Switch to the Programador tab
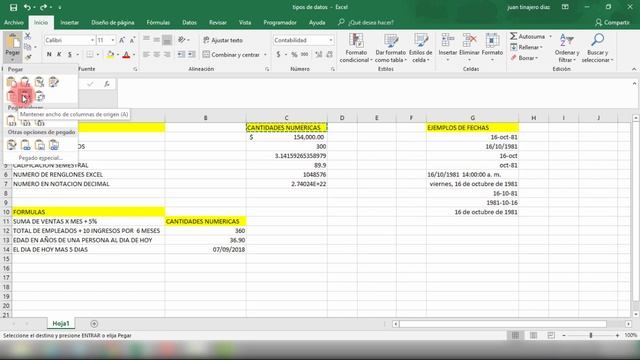640x360 pixels. click(x=280, y=22)
